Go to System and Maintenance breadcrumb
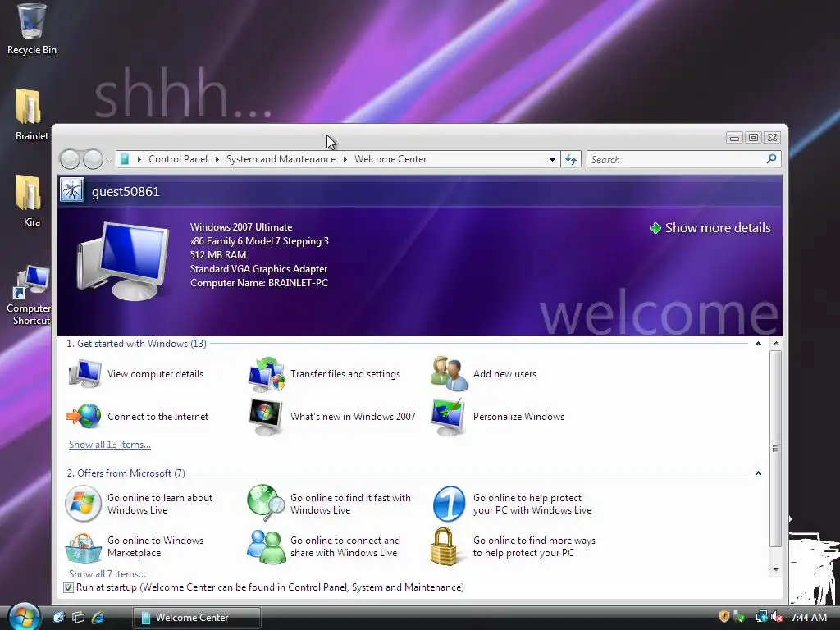Viewport: 840px width, 630px height. click(281, 159)
